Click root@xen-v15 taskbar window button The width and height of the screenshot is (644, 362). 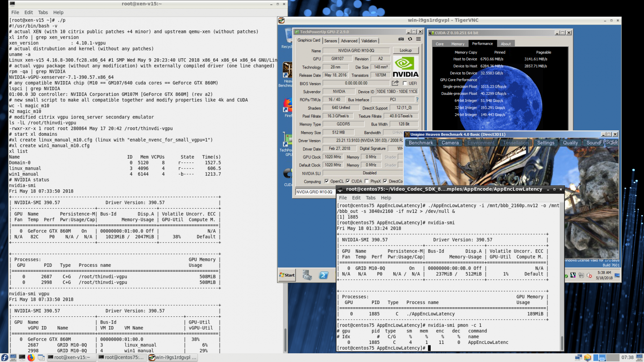(x=71, y=358)
